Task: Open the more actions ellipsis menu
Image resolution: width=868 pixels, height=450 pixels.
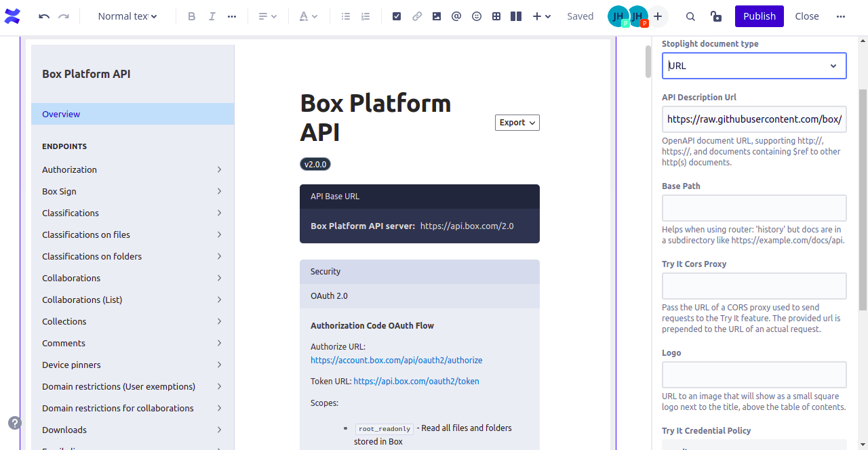Action: 841,16
